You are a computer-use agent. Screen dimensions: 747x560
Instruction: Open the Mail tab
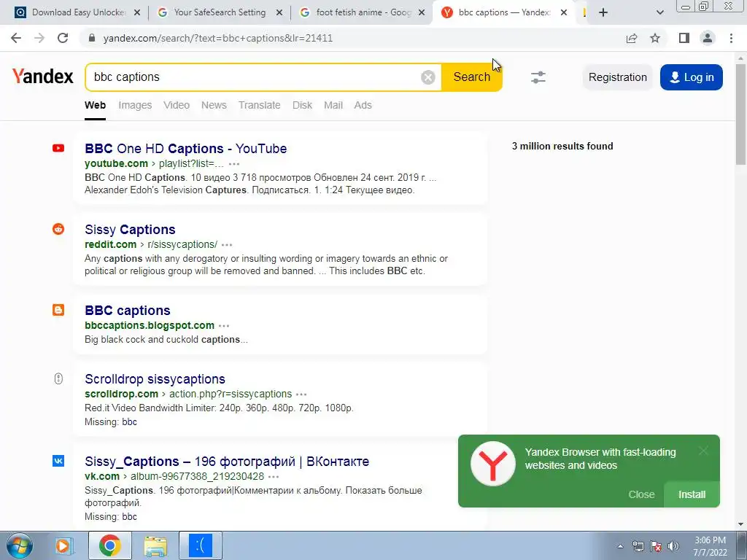(x=333, y=105)
